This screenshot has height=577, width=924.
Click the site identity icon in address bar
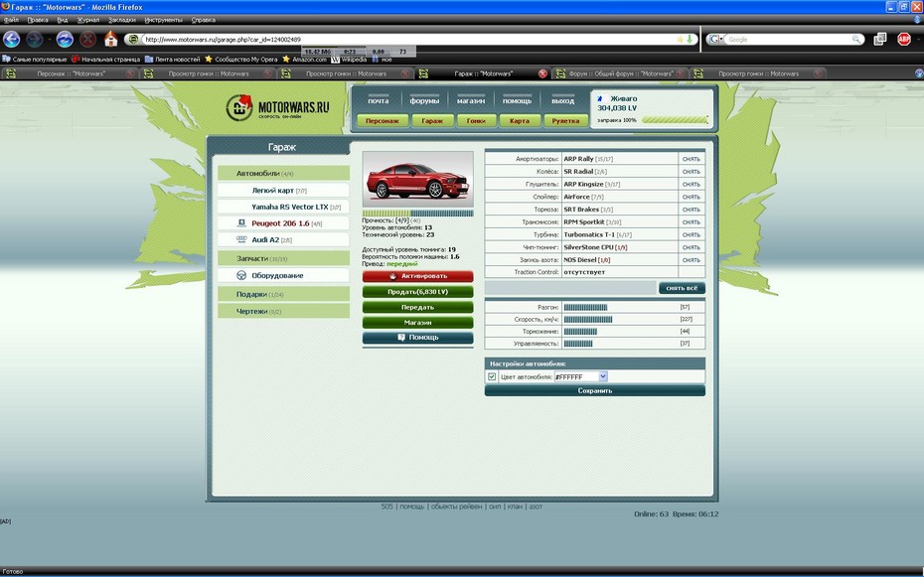coord(134,40)
